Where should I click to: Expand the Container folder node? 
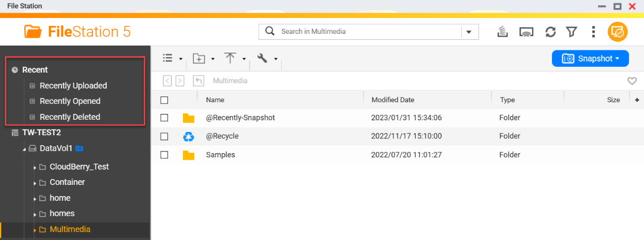pos(35,183)
